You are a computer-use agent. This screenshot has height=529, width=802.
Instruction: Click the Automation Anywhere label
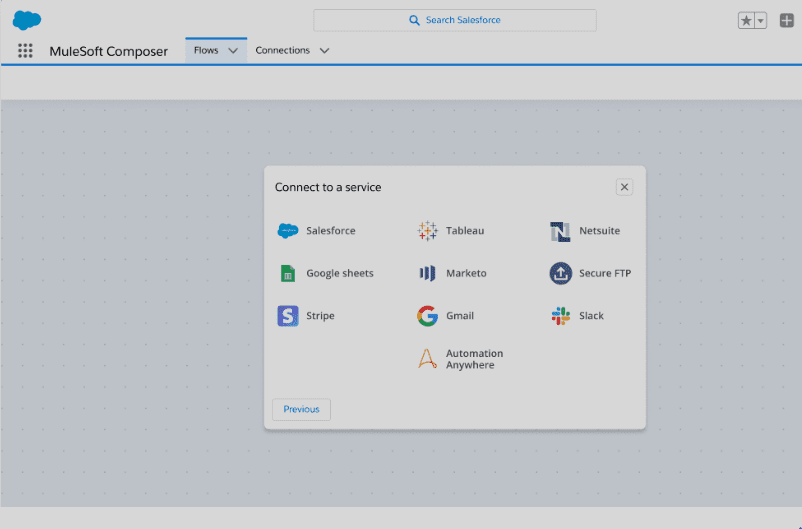474,359
